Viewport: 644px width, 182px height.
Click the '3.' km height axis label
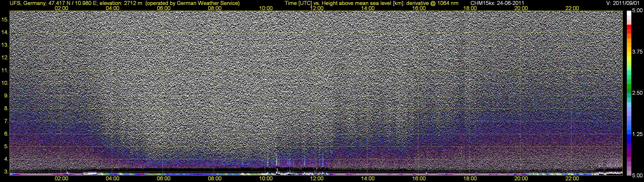point(6,172)
